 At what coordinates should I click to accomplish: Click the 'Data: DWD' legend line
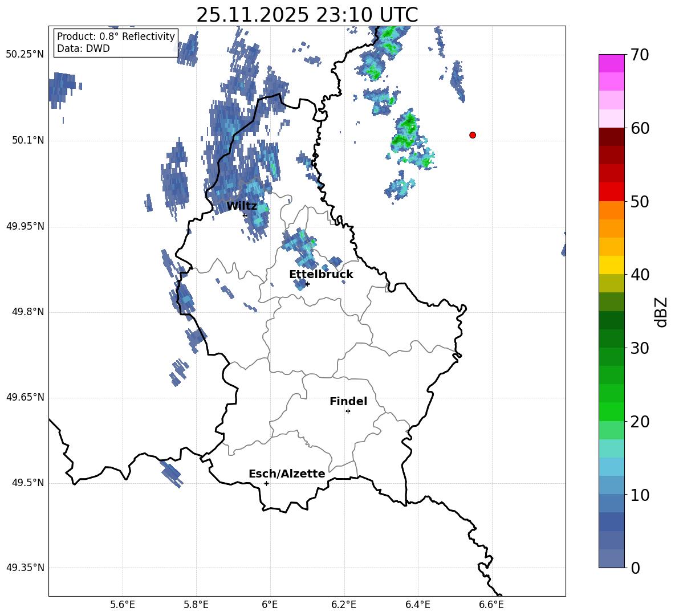(x=83, y=48)
